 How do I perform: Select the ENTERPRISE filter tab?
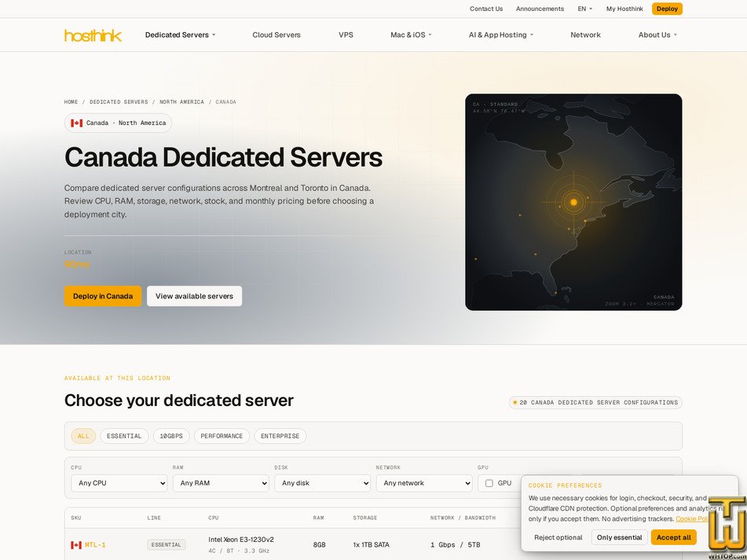280,436
